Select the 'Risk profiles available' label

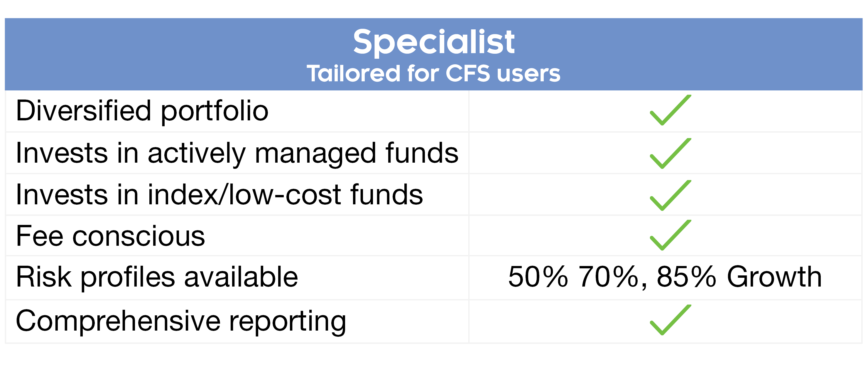click(x=157, y=277)
